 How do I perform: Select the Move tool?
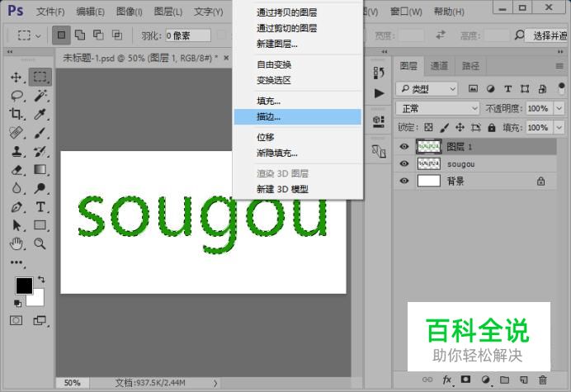[x=16, y=77]
